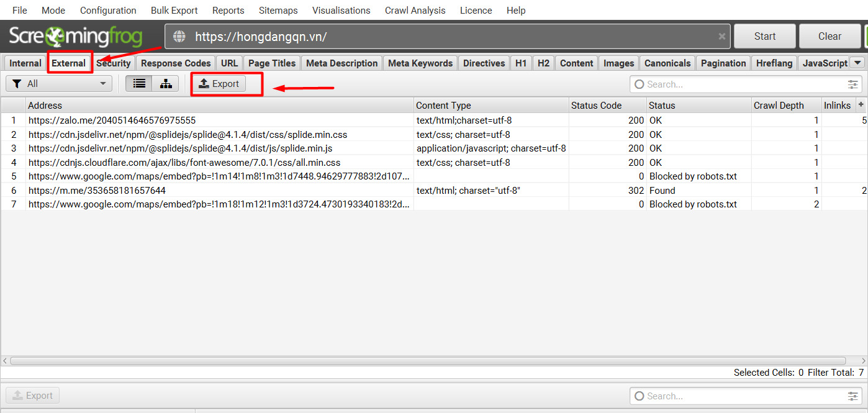Open lower search filter settings icon

pyautogui.click(x=854, y=396)
